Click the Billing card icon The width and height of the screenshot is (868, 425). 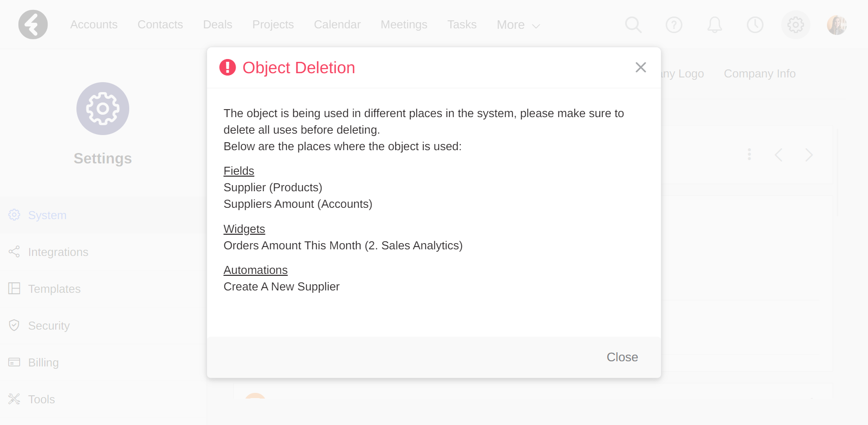point(14,362)
